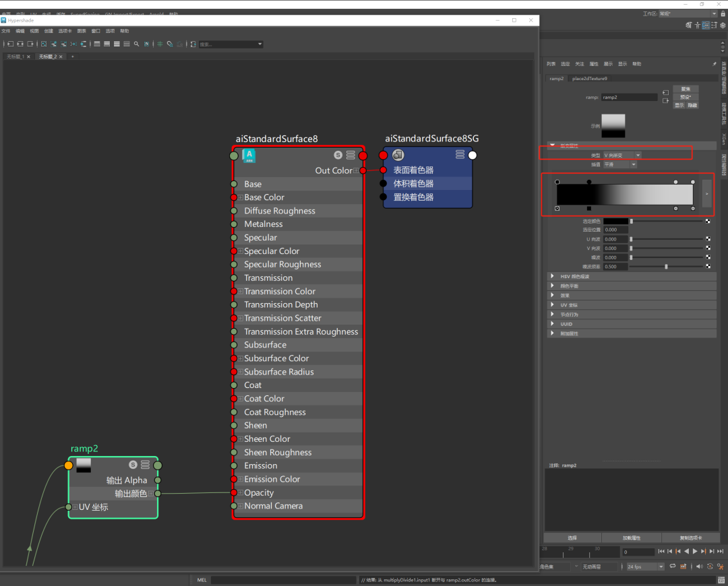
Task: Click the map checker button for 噪波频率
Action: [x=708, y=266]
